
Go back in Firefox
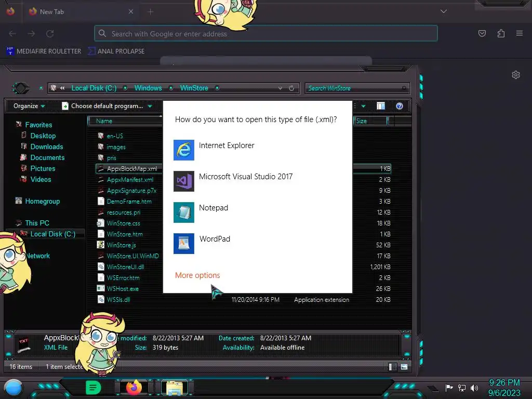tap(12, 34)
